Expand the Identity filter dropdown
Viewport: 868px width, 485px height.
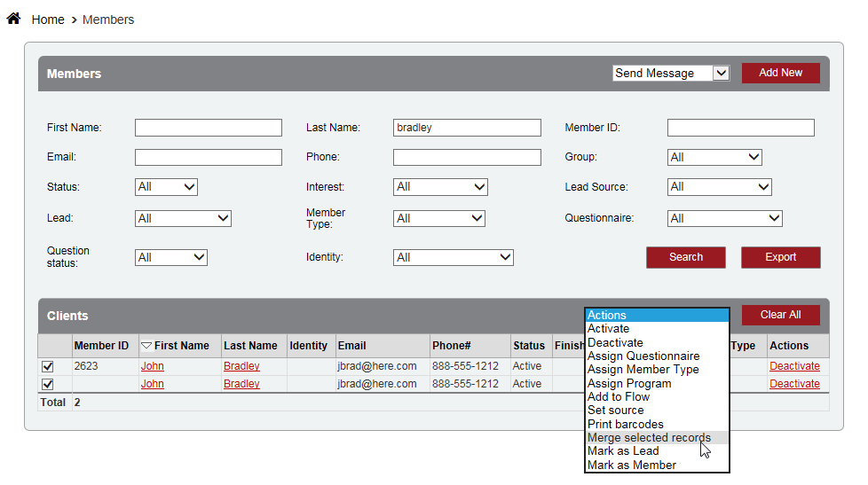[x=453, y=257]
